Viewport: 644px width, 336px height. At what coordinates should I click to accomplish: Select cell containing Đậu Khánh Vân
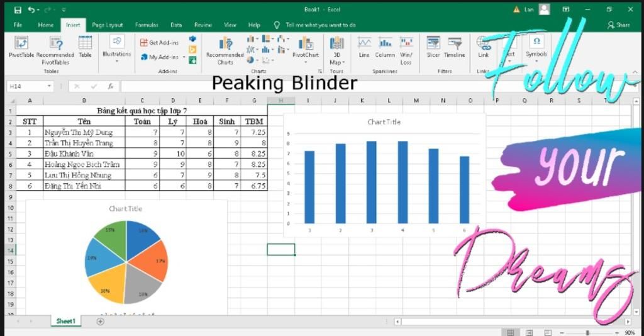[x=84, y=154]
